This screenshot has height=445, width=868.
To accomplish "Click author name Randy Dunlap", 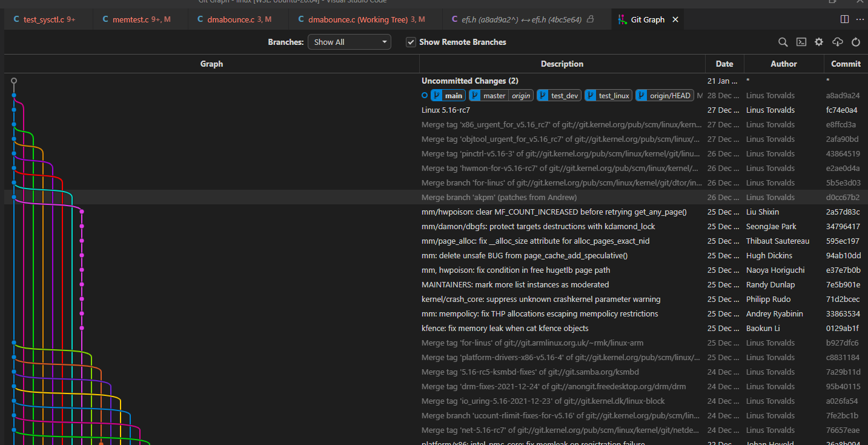I will [x=770, y=285].
